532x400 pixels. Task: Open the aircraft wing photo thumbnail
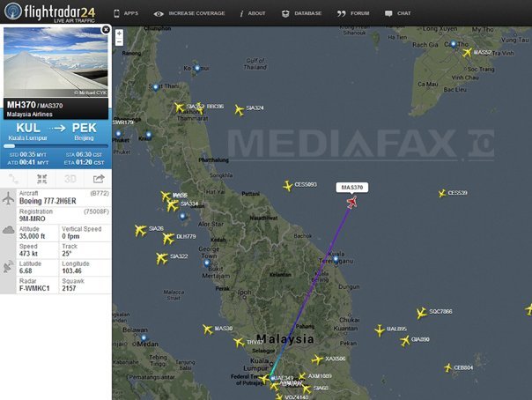coord(55,60)
